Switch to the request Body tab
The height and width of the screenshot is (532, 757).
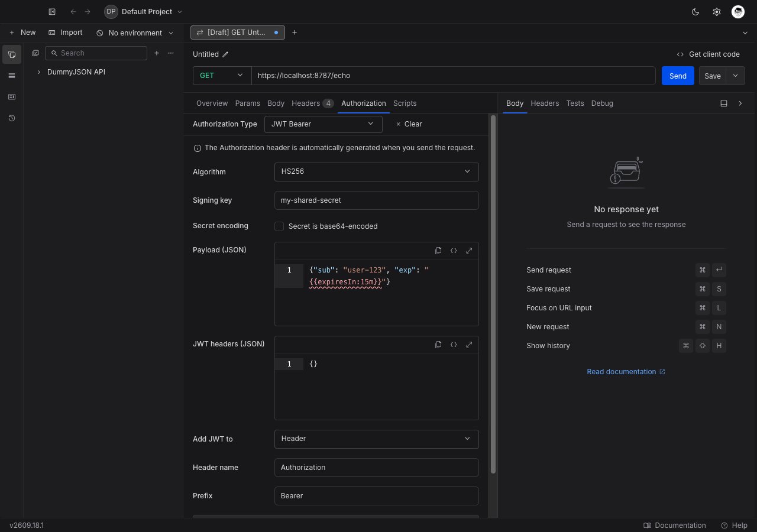(276, 103)
